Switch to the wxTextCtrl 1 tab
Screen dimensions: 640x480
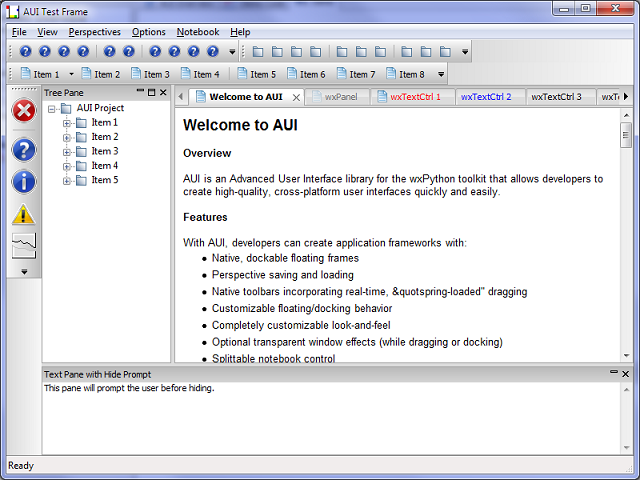pyautogui.click(x=412, y=97)
